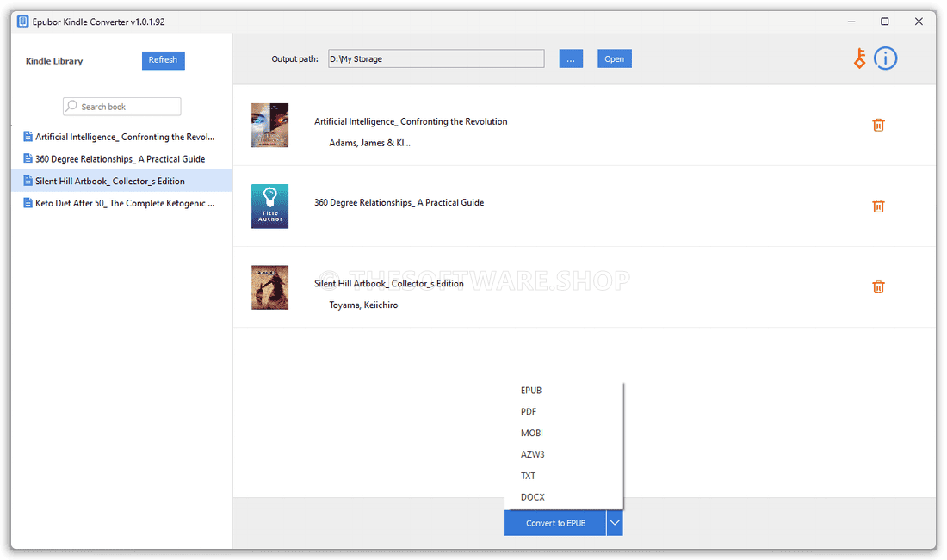Click title Artificial Intelligence_ Confronting the Revolution in list

pos(411,121)
